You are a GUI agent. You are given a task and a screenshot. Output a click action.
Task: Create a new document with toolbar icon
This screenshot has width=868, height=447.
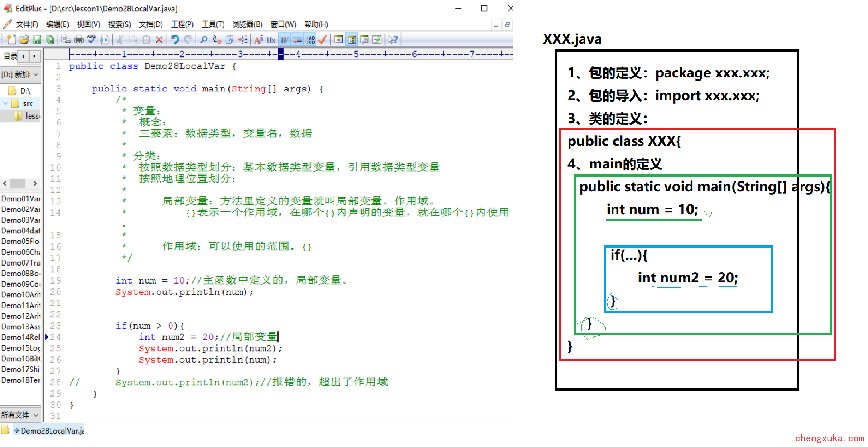click(11, 40)
